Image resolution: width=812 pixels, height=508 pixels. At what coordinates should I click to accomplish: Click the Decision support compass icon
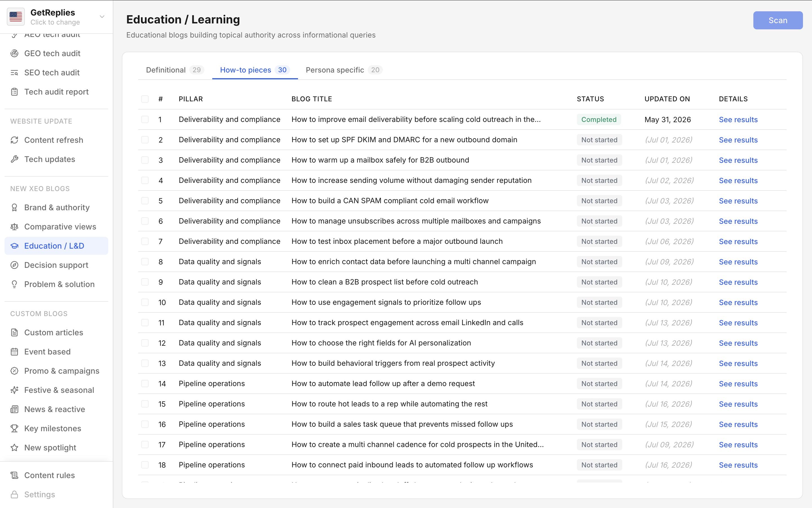coord(14,265)
